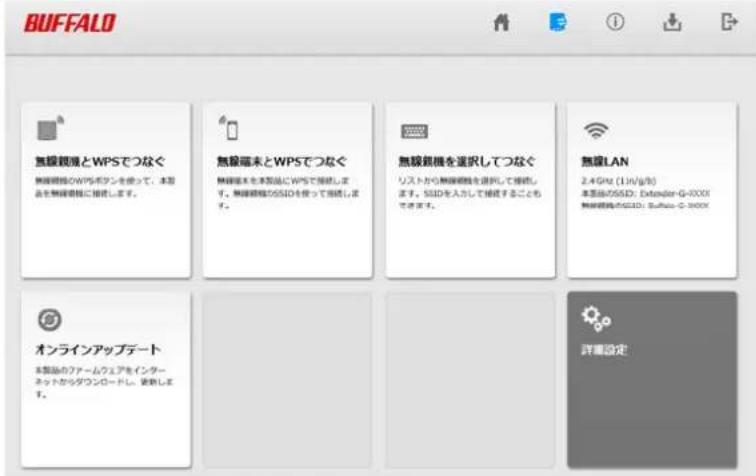Click the download tray icon
The image size is (756, 476).
click(672, 22)
